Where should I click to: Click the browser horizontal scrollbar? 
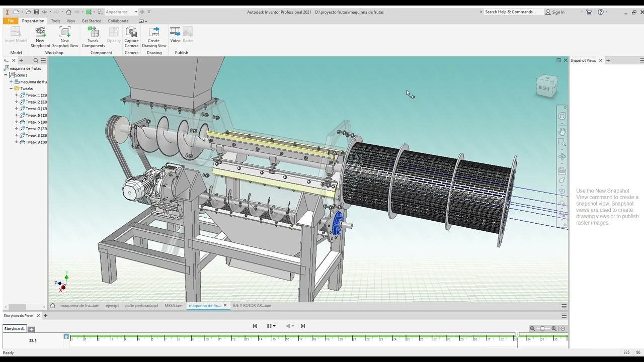[17, 307]
